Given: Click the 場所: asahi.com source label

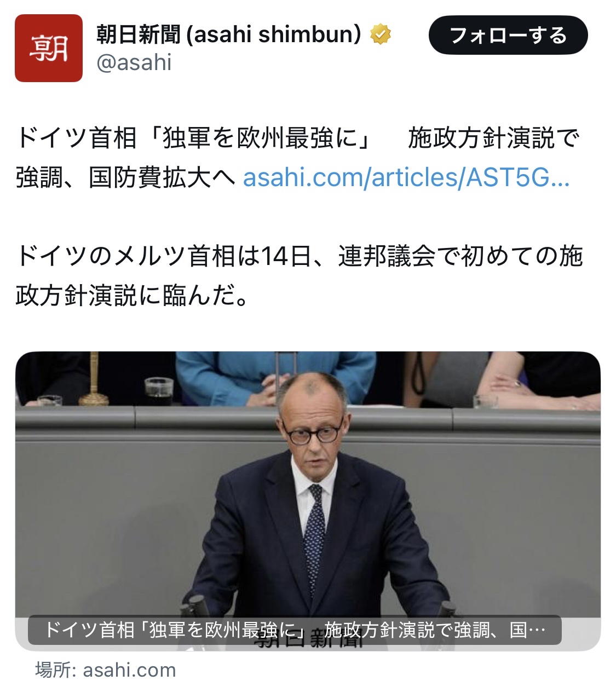Looking at the screenshot, I should [x=106, y=670].
